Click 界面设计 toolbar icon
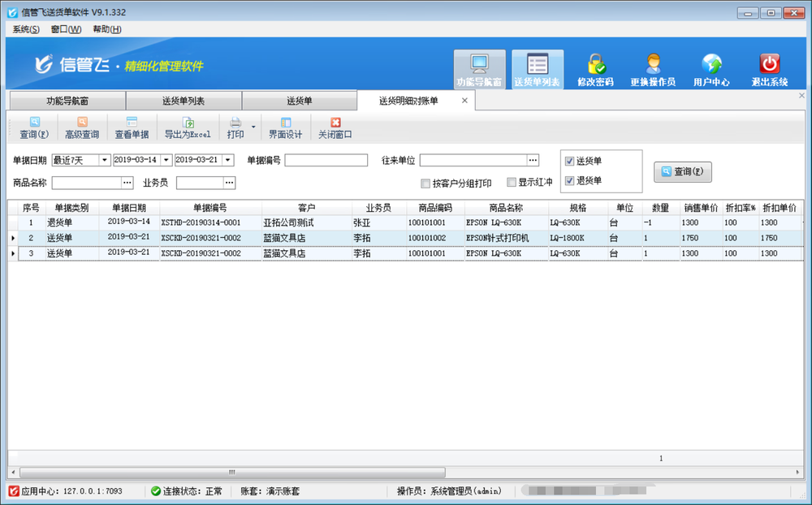Screen dimensions: 812x505 [285, 128]
